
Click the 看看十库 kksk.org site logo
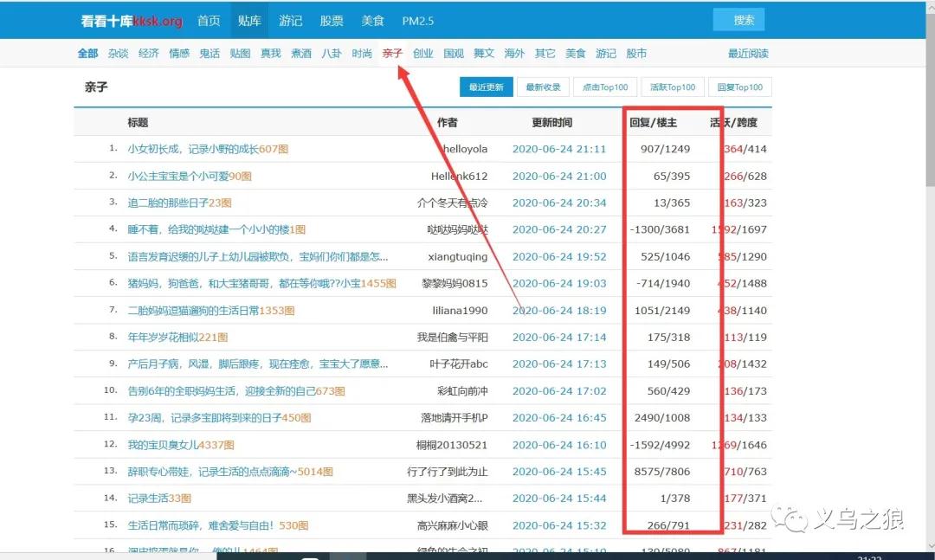click(x=131, y=21)
